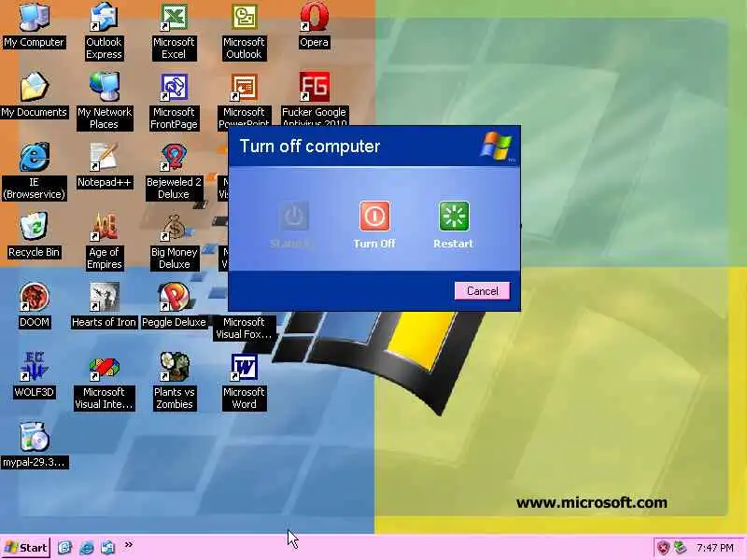Viewport: 747px width, 560px height.
Task: Select the red FG antivirus icon
Action: coord(314,87)
